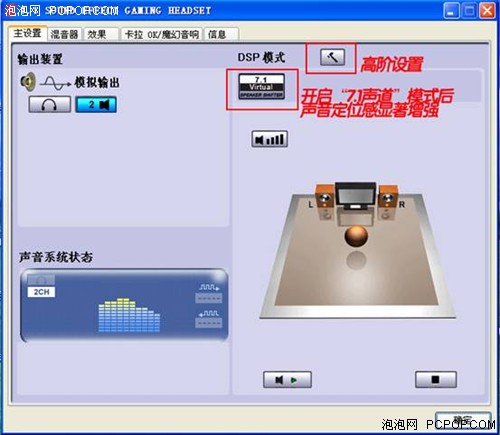Select listener sphere in room view

[x=356, y=236]
